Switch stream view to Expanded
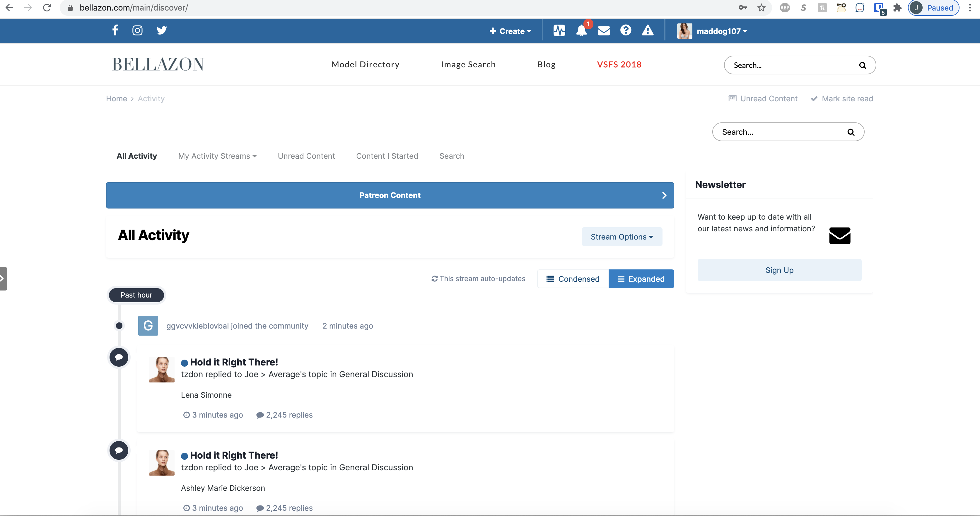The image size is (980, 516). click(641, 279)
